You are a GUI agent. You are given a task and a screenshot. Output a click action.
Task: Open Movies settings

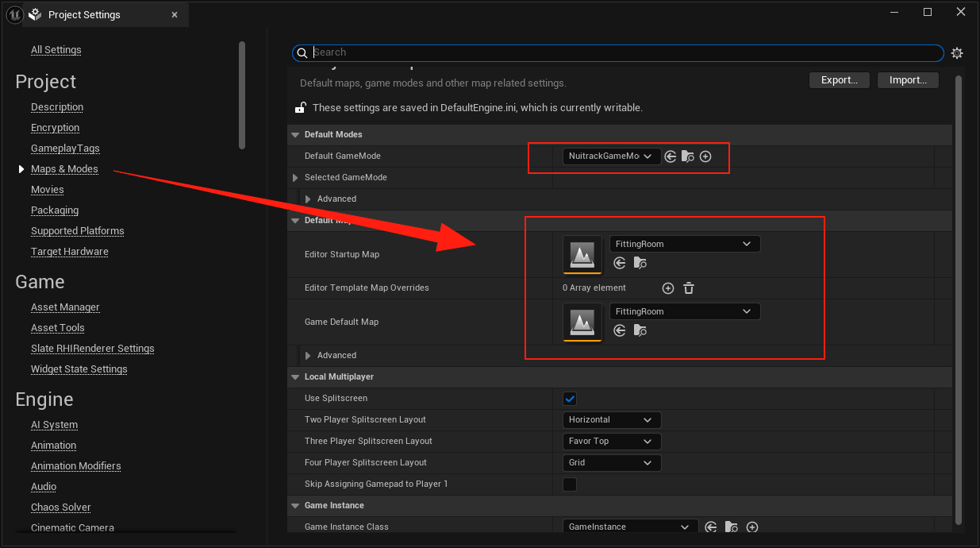click(48, 190)
